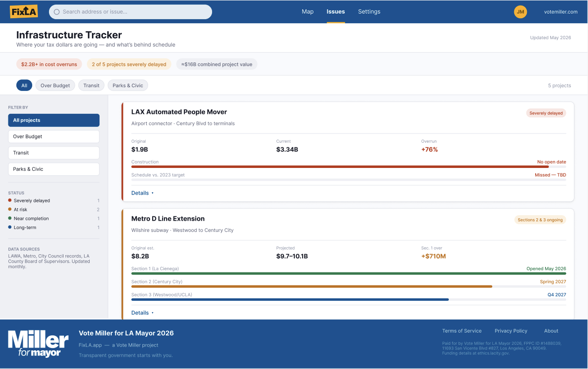
Task: Open the Settings tab
Action: tap(369, 12)
